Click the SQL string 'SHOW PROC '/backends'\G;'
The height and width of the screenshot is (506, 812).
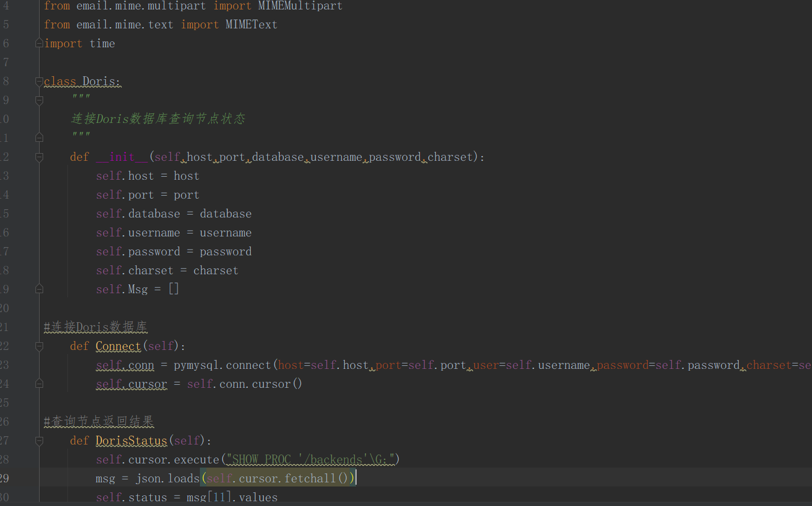pyautogui.click(x=310, y=459)
